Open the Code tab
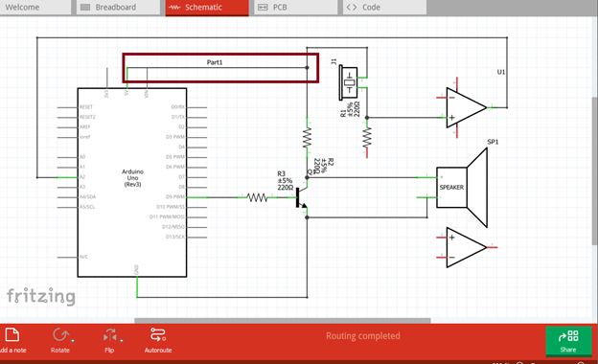The image size is (598, 364). pyautogui.click(x=384, y=8)
